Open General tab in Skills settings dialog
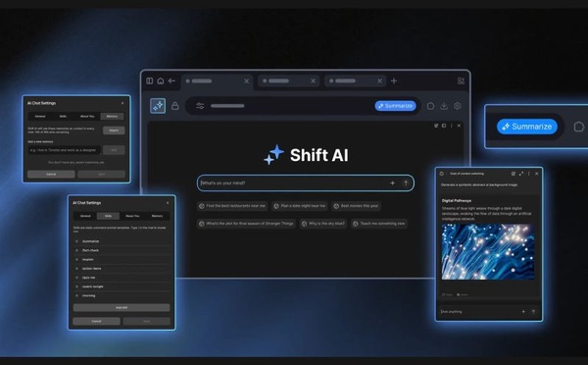Image resolution: width=588 pixels, height=365 pixels. click(x=85, y=216)
